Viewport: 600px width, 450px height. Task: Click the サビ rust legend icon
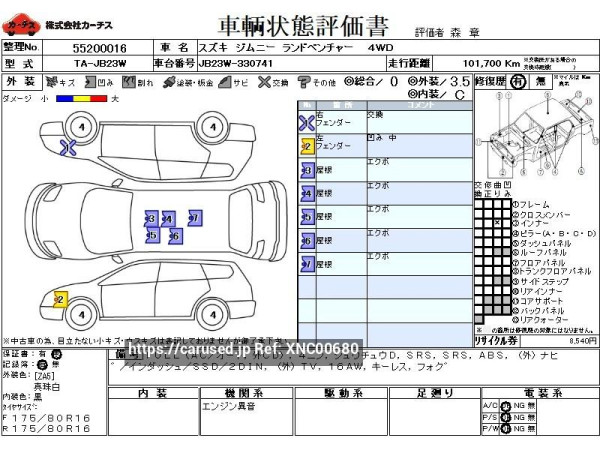tap(225, 82)
